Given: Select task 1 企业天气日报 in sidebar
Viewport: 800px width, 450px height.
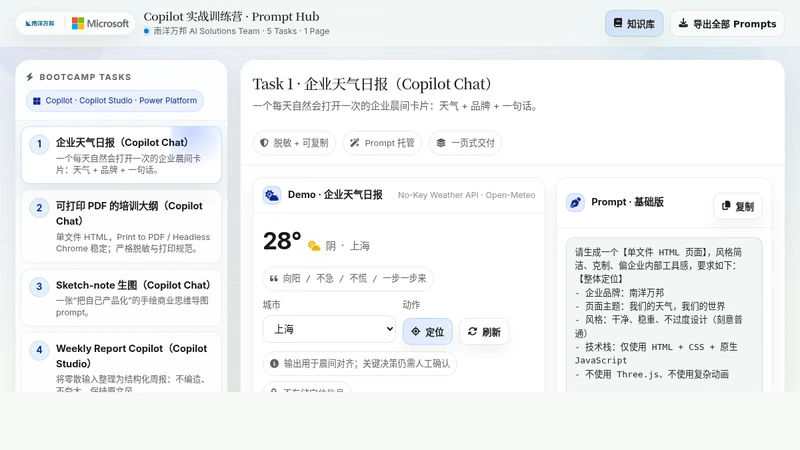Looking at the screenshot, I should 121,155.
